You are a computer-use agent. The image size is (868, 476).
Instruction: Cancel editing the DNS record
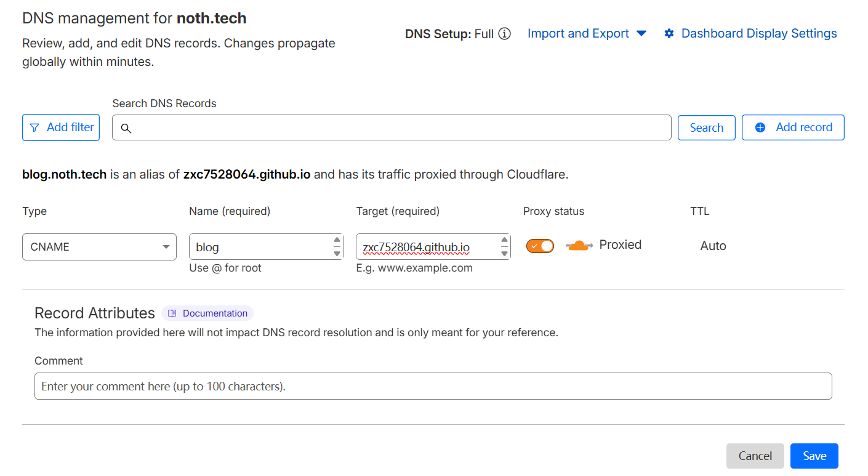[x=755, y=456]
